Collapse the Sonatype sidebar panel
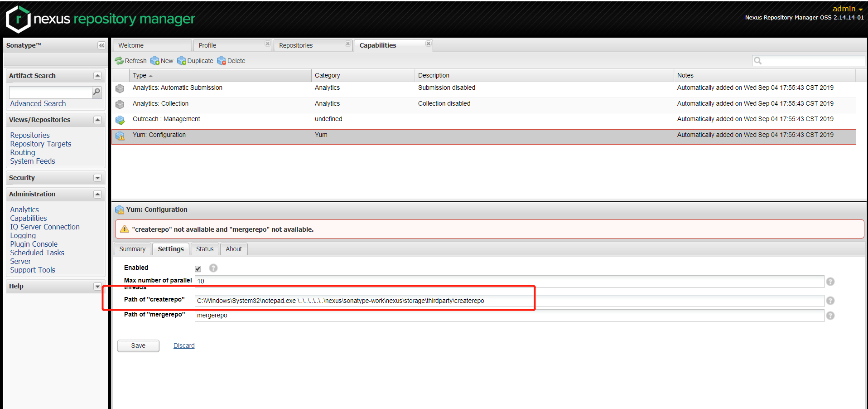Image resolution: width=868 pixels, height=409 pixels. click(101, 45)
